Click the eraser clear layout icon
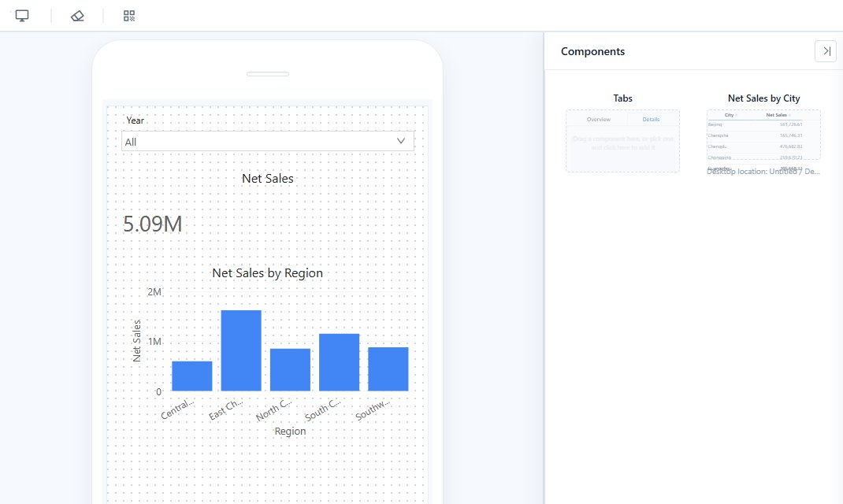 tap(77, 16)
